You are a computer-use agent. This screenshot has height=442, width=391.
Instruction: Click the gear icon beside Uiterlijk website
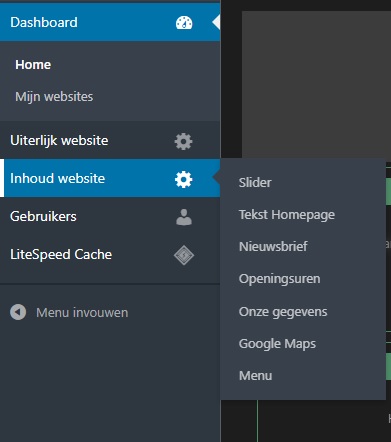(183, 141)
